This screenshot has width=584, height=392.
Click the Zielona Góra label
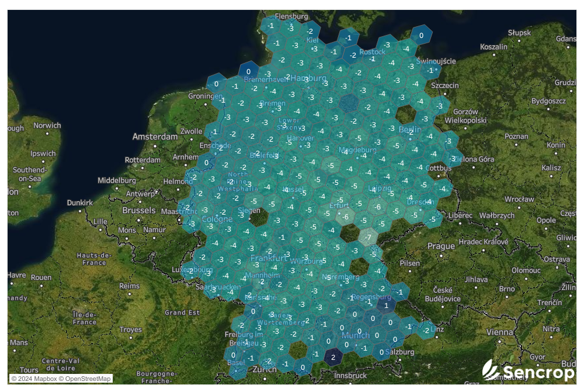[474, 159]
